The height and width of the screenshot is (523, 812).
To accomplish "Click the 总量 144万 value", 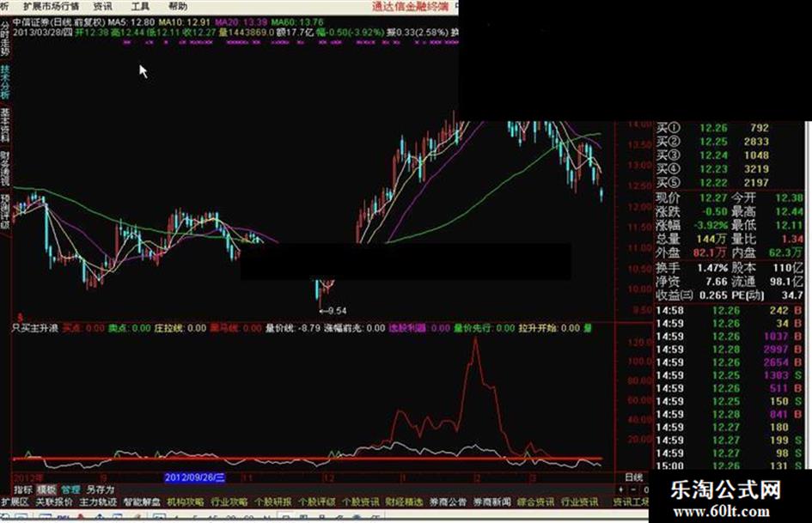I will (712, 239).
